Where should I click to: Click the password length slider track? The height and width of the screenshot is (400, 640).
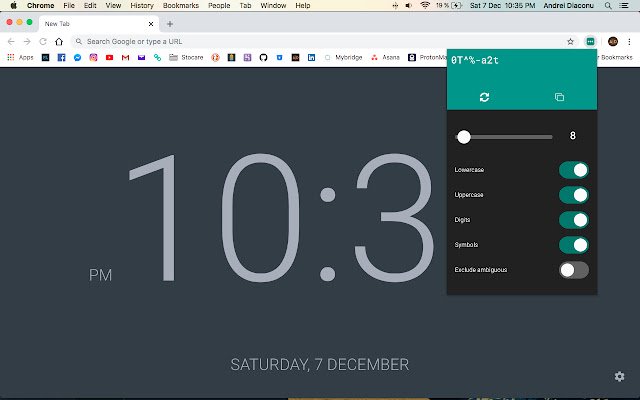pyautogui.click(x=504, y=137)
